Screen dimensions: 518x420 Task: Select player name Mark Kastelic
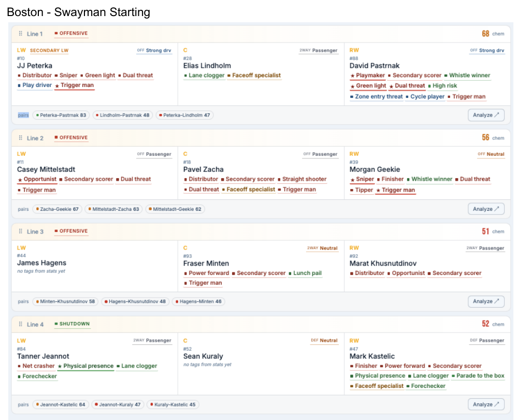pyautogui.click(x=372, y=356)
